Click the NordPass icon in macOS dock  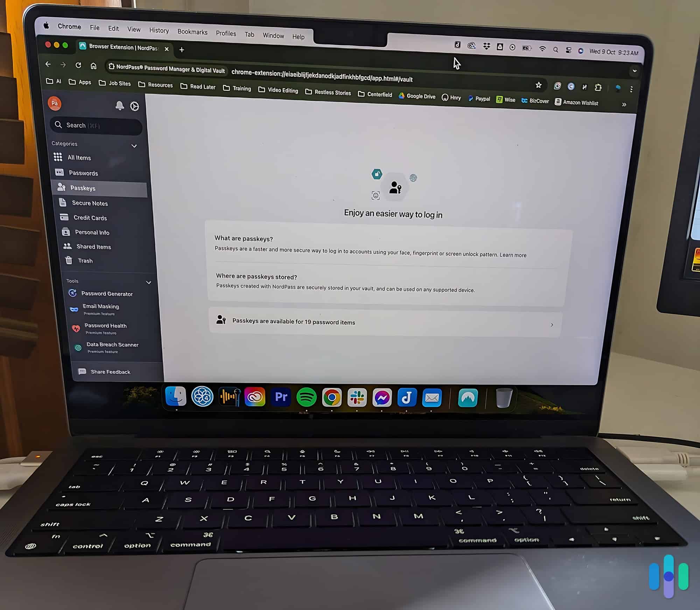(468, 397)
